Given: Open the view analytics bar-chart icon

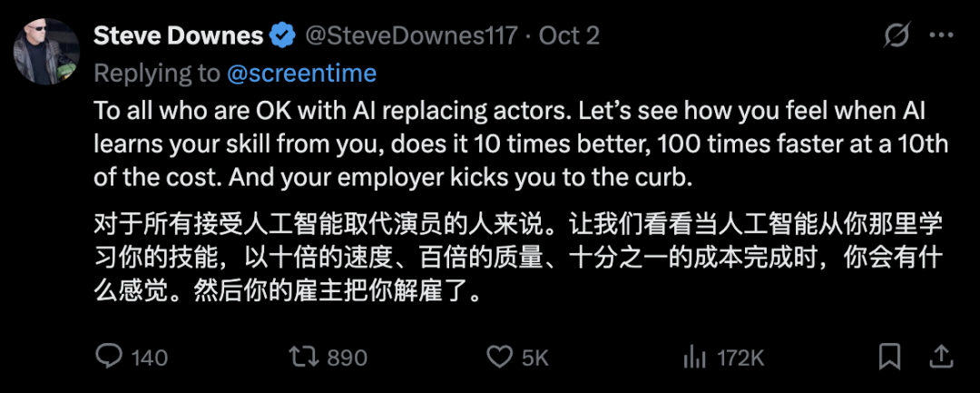Looking at the screenshot, I should tap(694, 356).
